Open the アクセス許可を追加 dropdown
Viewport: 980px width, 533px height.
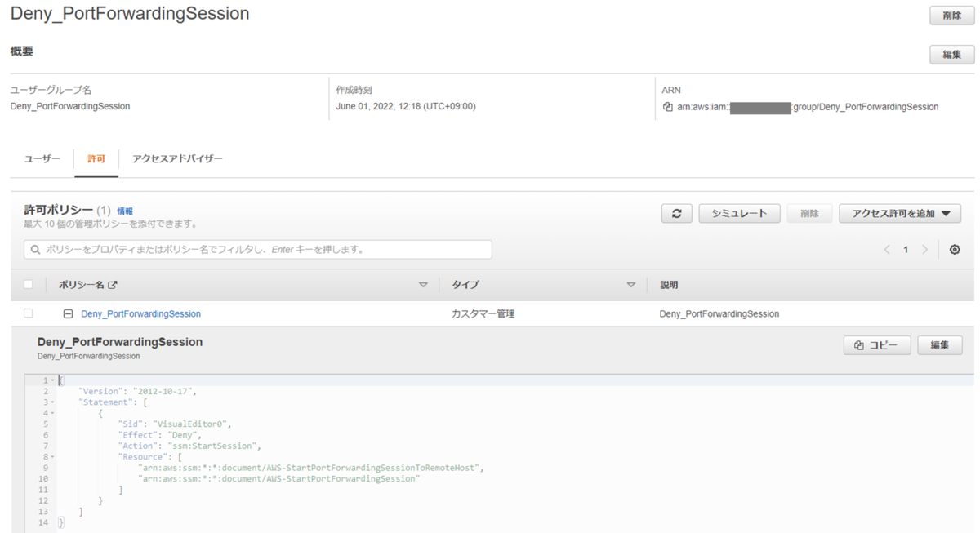(900, 213)
